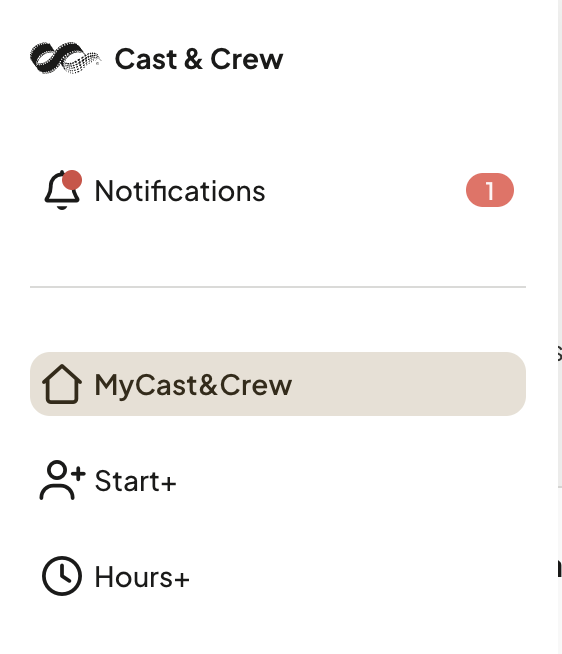This screenshot has width=562, height=654.
Task: Click the Hours+ text label
Action: pos(142,577)
